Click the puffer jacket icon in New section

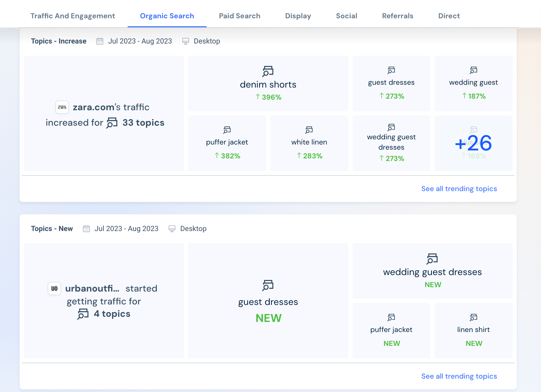(x=391, y=316)
